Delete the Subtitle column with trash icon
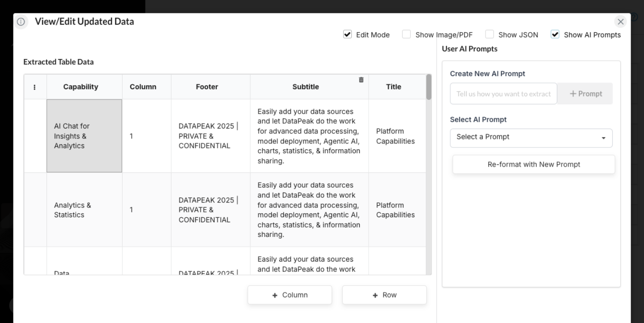 tap(361, 80)
